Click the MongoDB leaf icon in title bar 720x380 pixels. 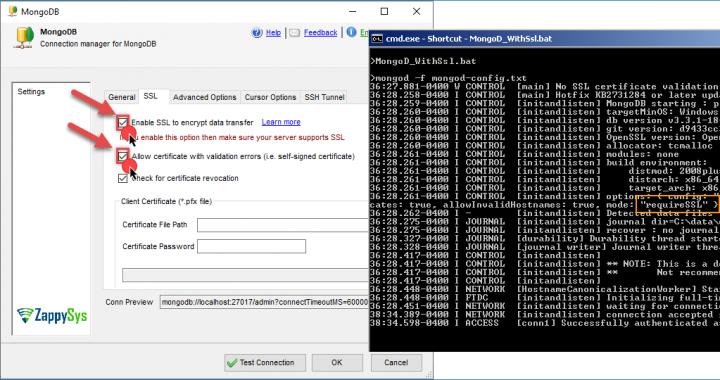click(x=12, y=11)
